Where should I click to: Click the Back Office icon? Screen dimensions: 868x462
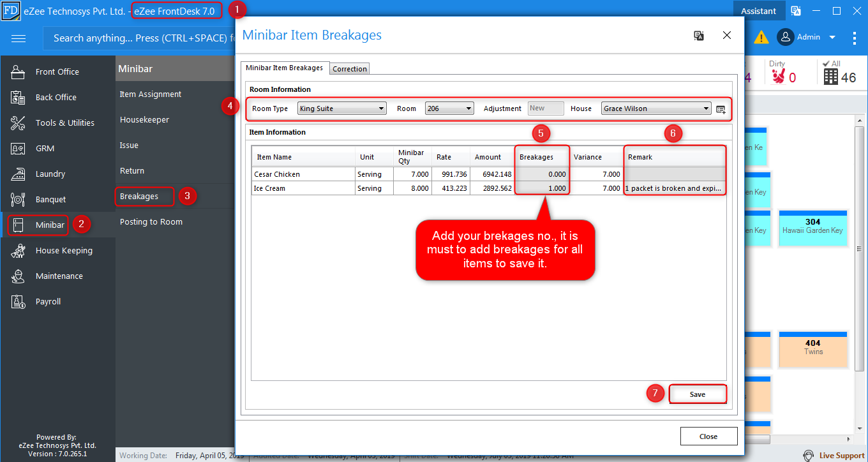pyautogui.click(x=18, y=98)
